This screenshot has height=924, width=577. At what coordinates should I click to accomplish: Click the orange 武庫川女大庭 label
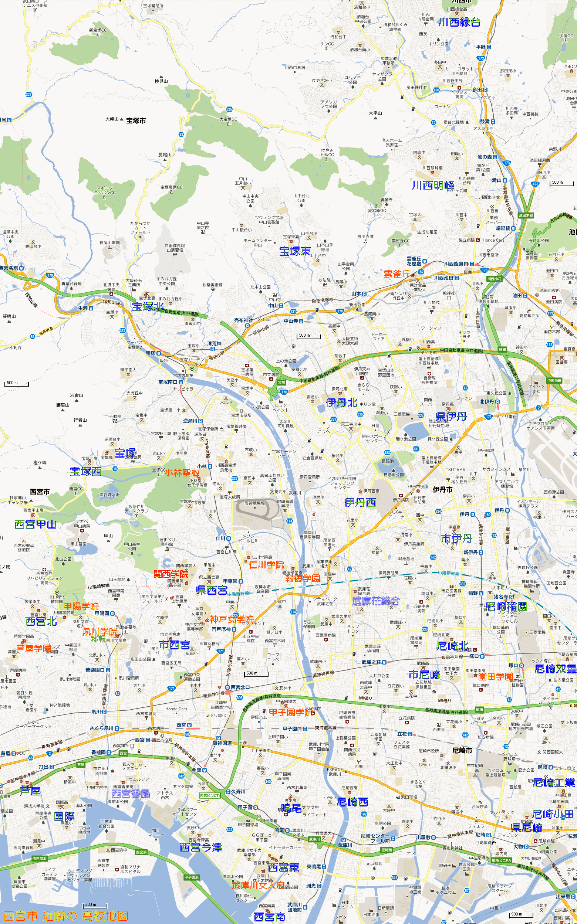pos(259,885)
